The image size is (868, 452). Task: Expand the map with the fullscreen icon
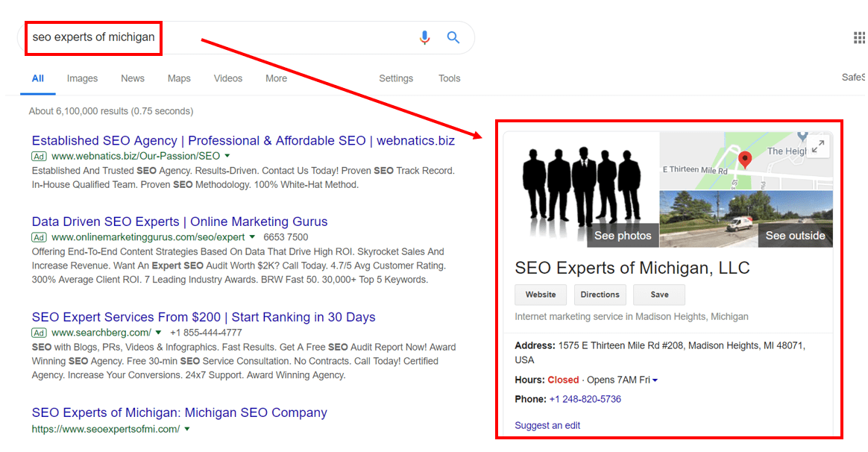818,147
